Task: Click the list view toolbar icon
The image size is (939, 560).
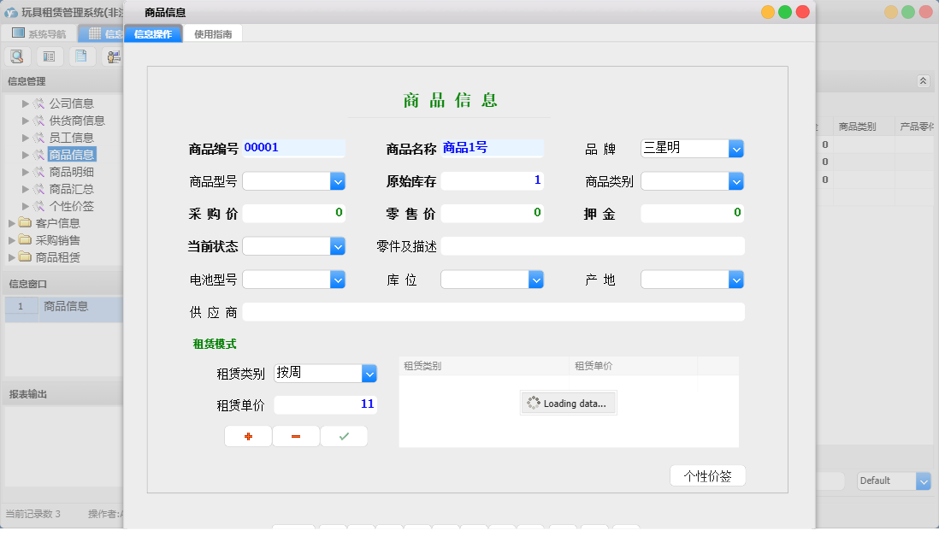Action: pyautogui.click(x=49, y=56)
